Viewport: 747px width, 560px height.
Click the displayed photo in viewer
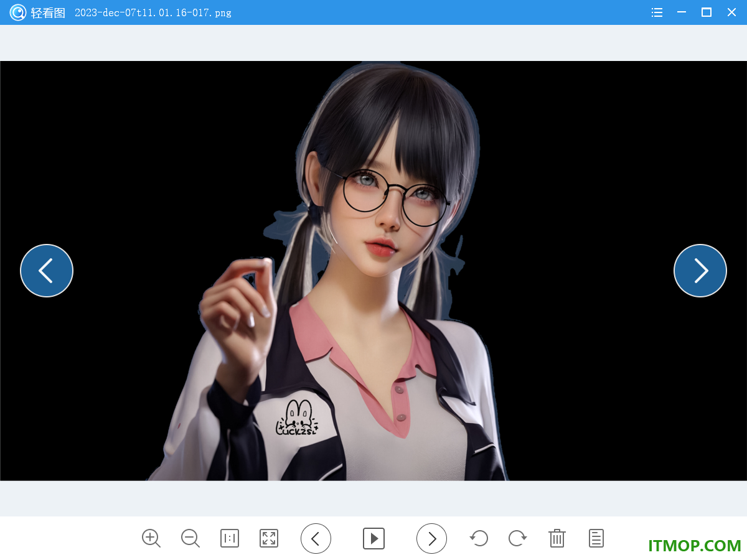[374, 271]
